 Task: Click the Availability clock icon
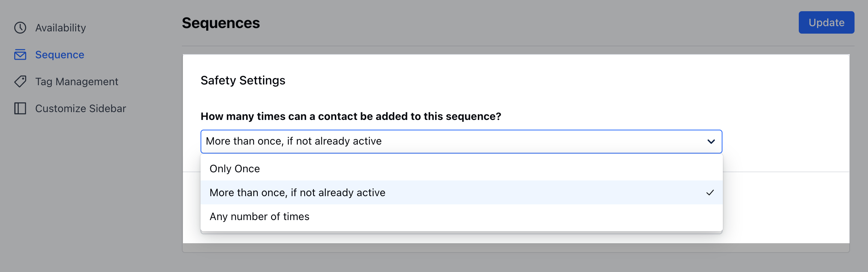point(20,28)
